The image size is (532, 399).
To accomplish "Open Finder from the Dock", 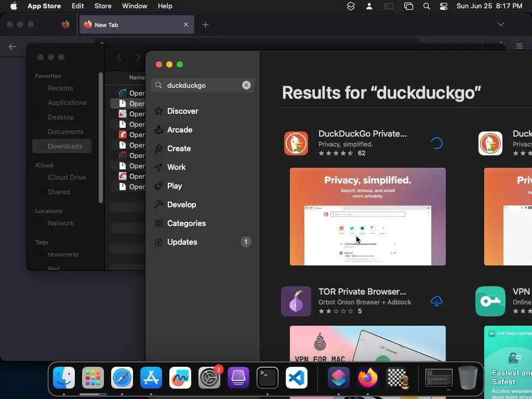I will 64,378.
